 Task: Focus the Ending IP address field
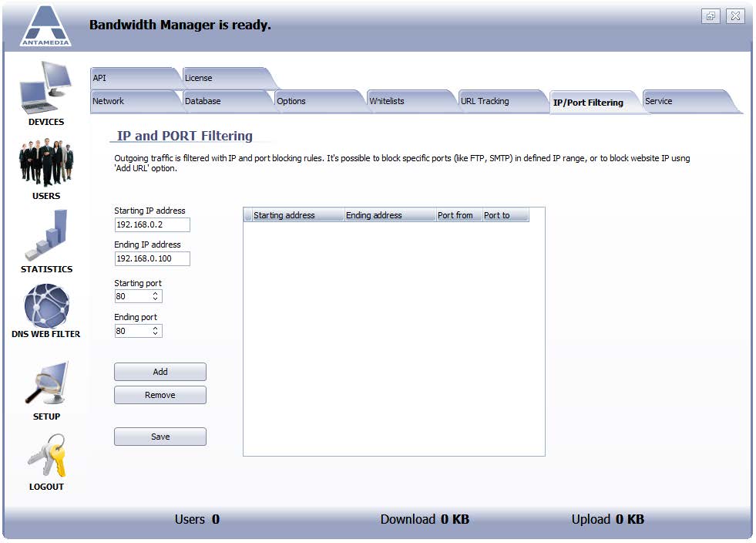coord(153,258)
